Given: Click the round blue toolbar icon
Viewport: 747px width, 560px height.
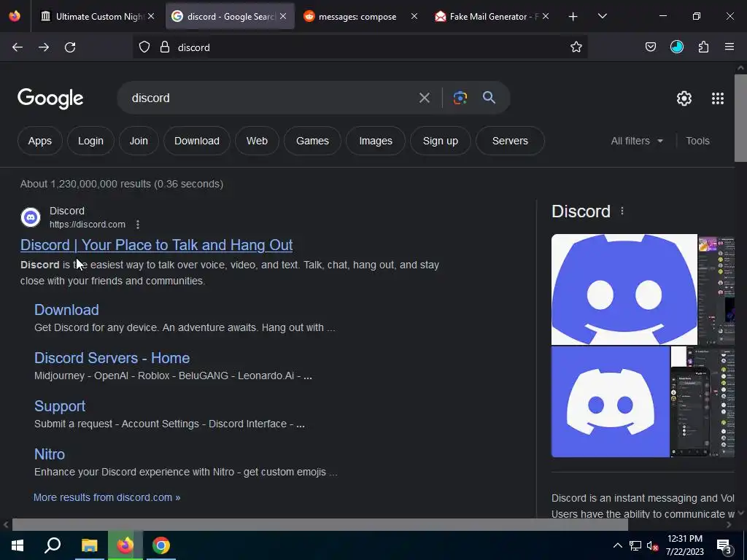Looking at the screenshot, I should pos(676,47).
